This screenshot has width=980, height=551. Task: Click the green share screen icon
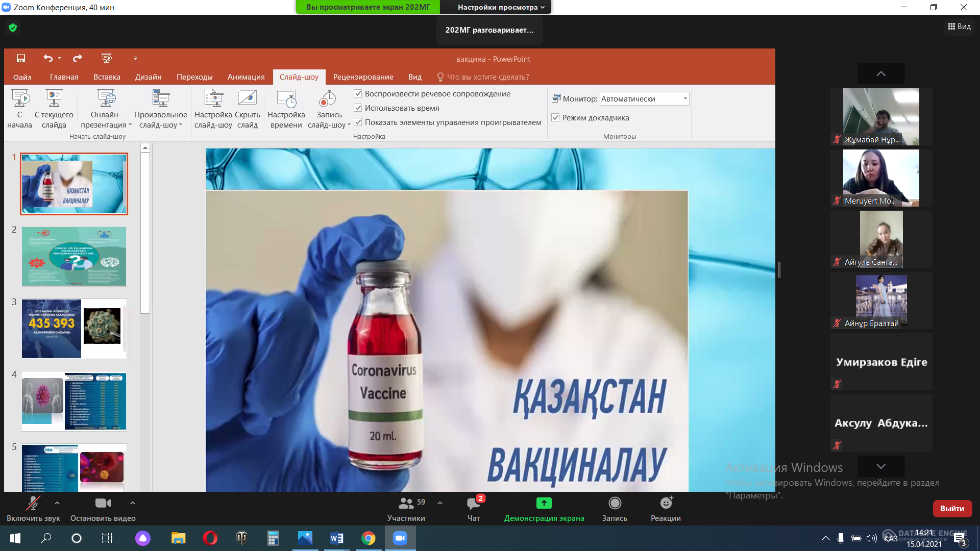click(x=544, y=503)
